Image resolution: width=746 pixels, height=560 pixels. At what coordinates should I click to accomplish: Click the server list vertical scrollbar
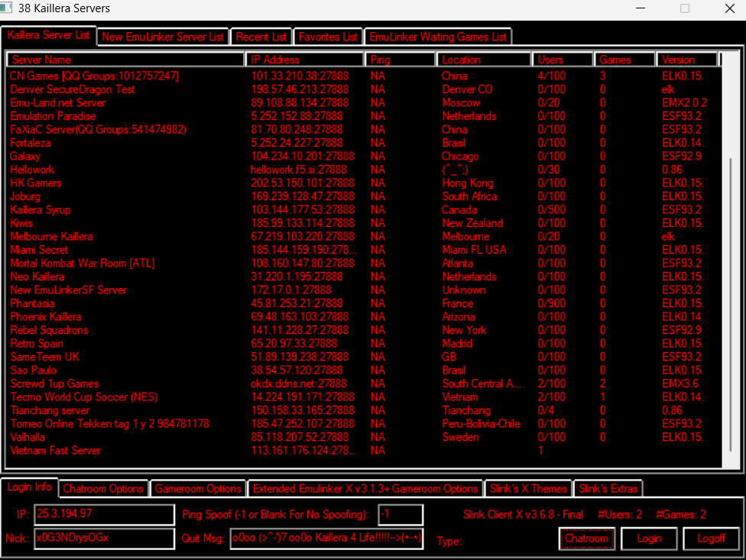(x=730, y=304)
